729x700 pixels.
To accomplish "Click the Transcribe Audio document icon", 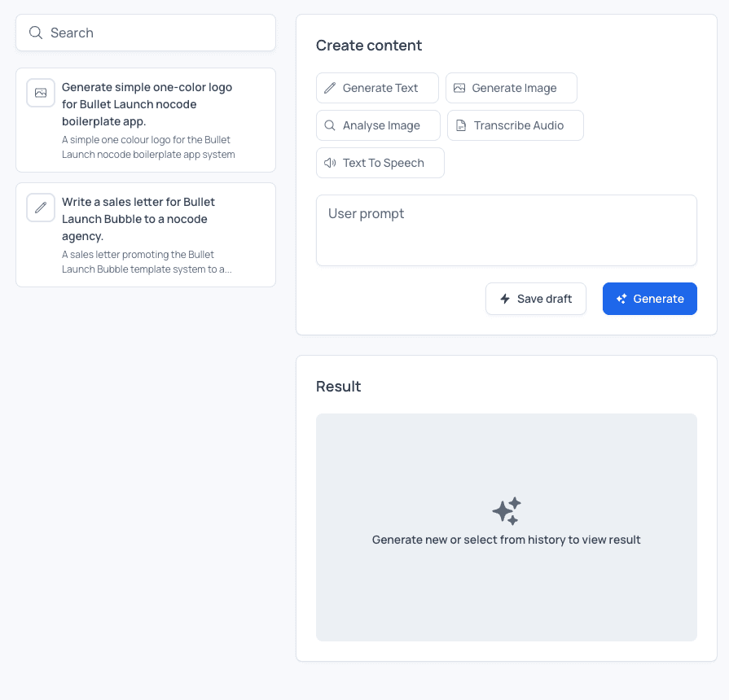I will [x=463, y=125].
